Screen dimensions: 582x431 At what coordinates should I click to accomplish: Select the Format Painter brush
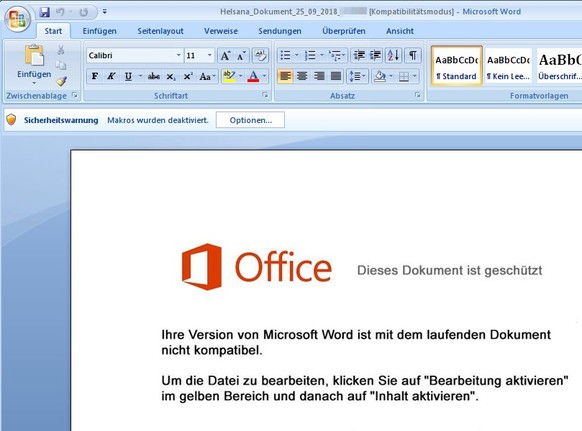coord(62,81)
